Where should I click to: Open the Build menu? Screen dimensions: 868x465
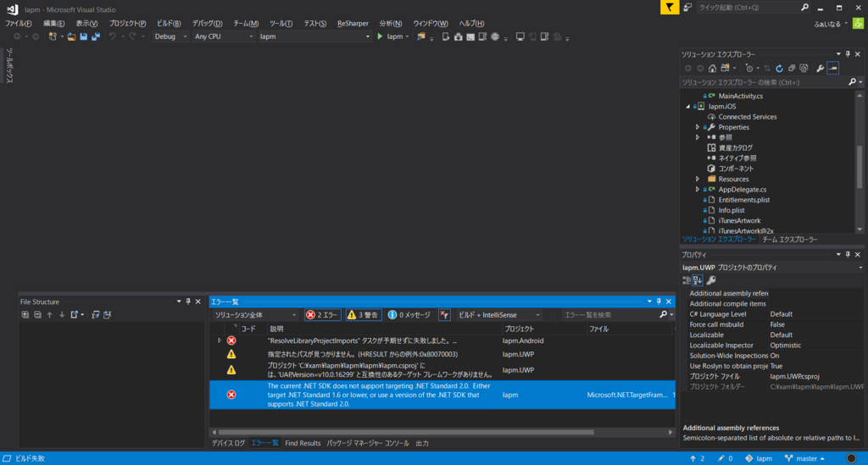pyautogui.click(x=169, y=23)
